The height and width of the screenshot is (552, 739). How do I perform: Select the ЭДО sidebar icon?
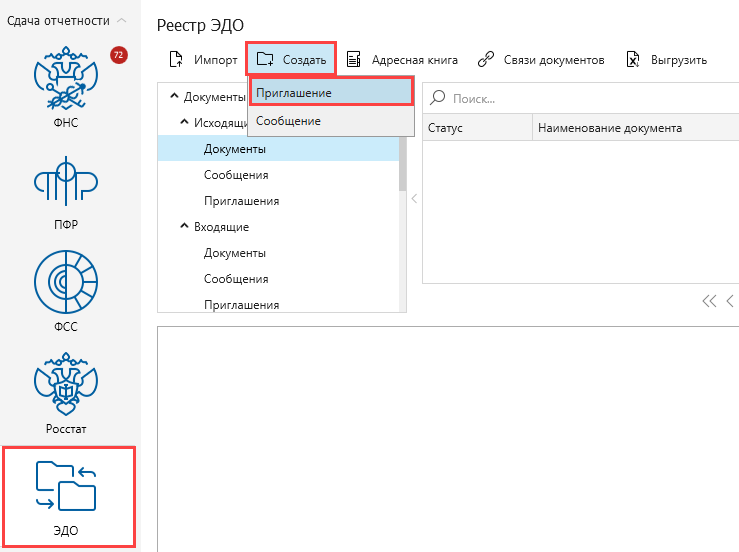pyautogui.click(x=66, y=495)
